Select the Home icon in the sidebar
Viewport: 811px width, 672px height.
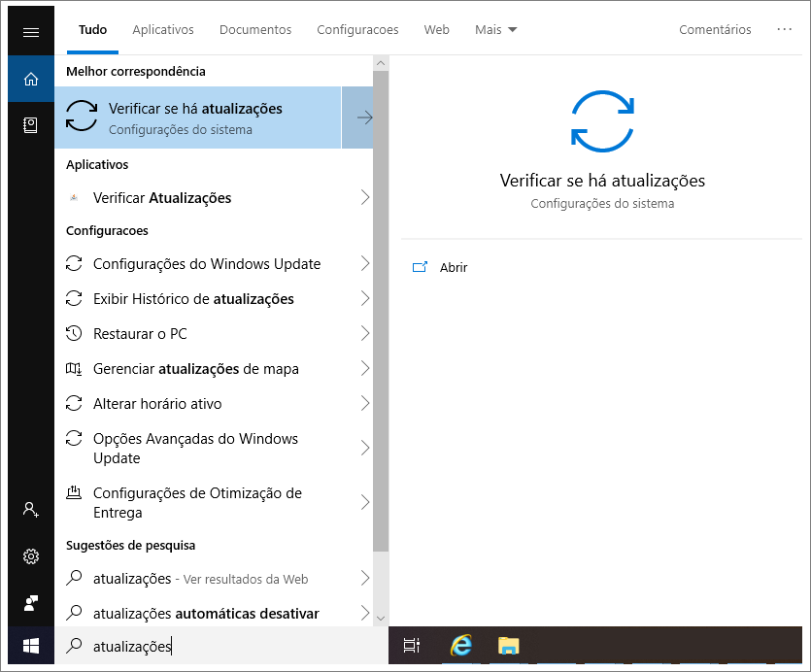pyautogui.click(x=31, y=80)
